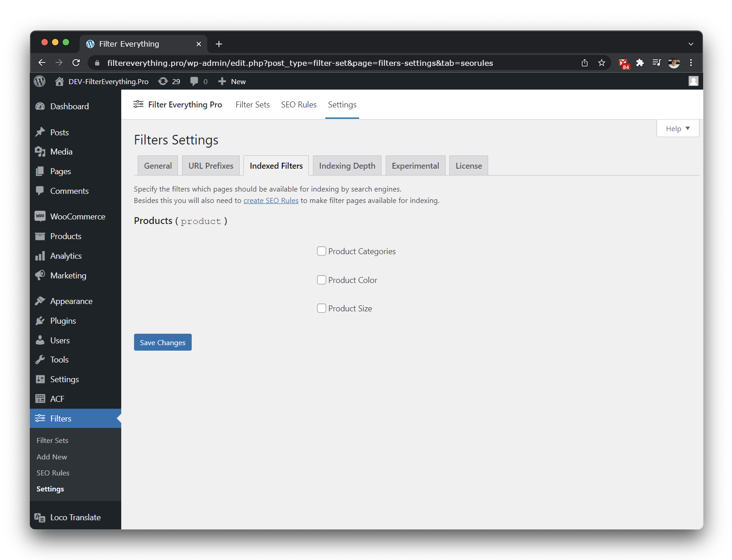Click the WordPress logo in admin bar
732x560 pixels.
(40, 81)
